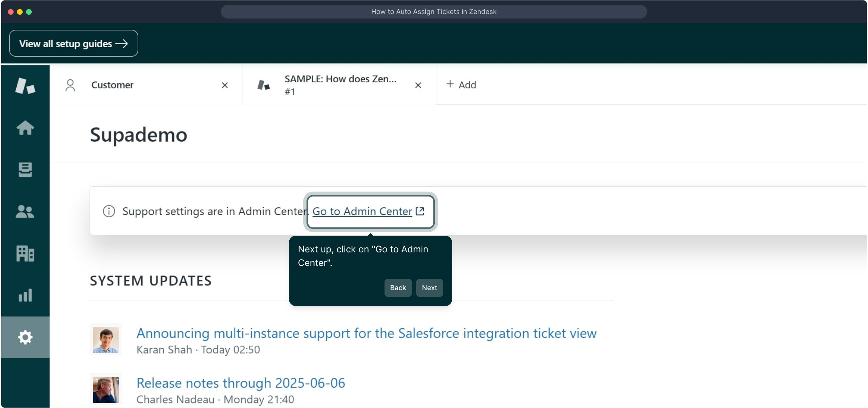
Task: Click View all setup guides button
Action: pos(74,43)
